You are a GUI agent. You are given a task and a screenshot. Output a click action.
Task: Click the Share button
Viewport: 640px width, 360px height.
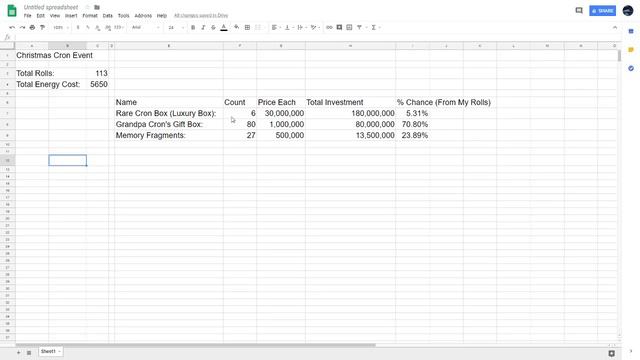(602, 11)
